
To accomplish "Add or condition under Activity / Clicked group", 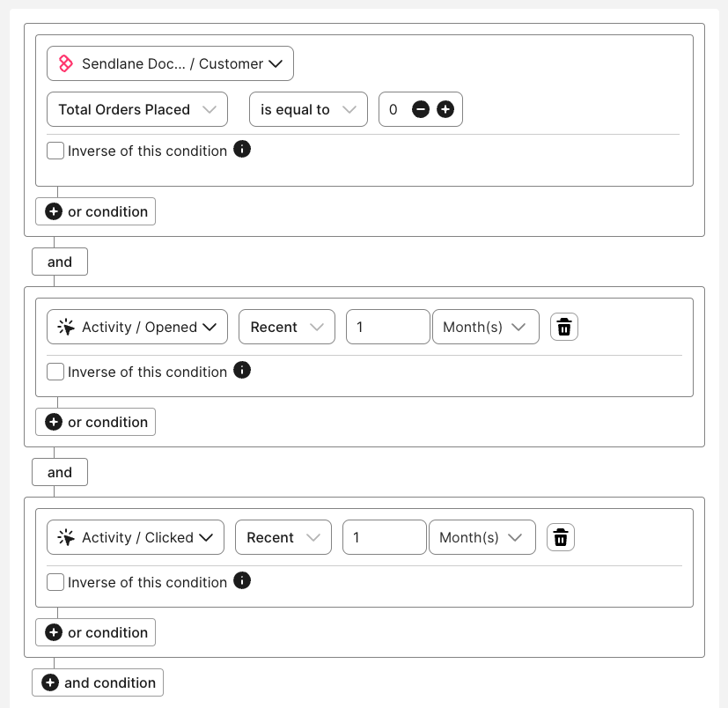I will tap(95, 632).
